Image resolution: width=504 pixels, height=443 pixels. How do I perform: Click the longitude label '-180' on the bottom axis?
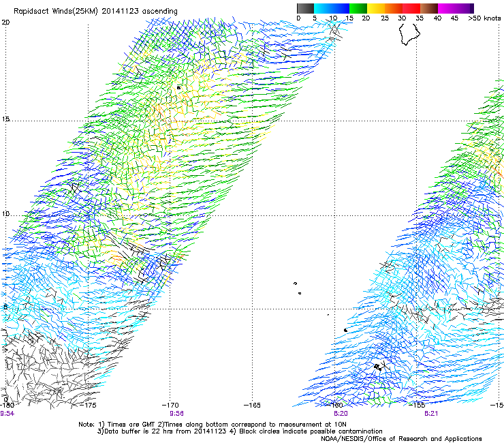[7, 405]
